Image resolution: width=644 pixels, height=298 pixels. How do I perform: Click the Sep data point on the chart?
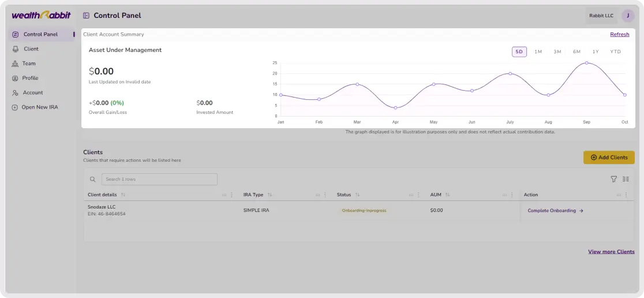[x=586, y=63]
